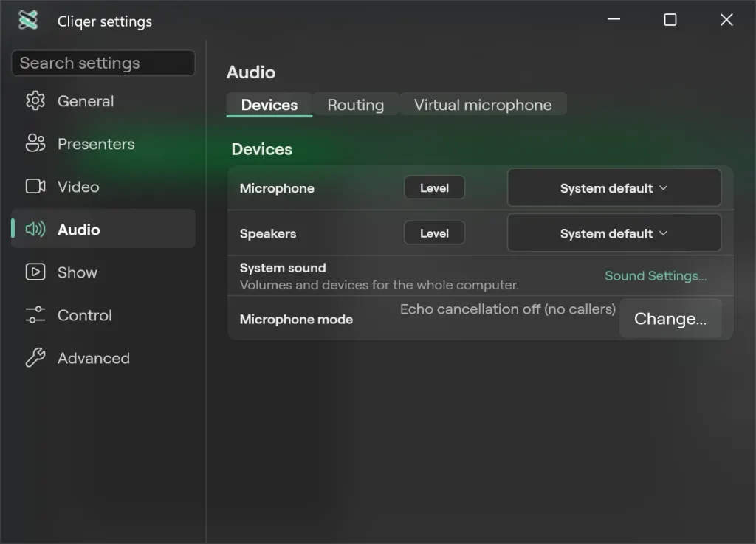Open the Virtual microphone tab
Viewport: 756px width, 544px height.
click(483, 105)
